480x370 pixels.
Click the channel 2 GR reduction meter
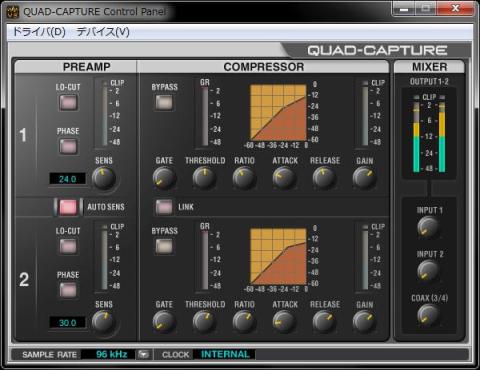204,261
